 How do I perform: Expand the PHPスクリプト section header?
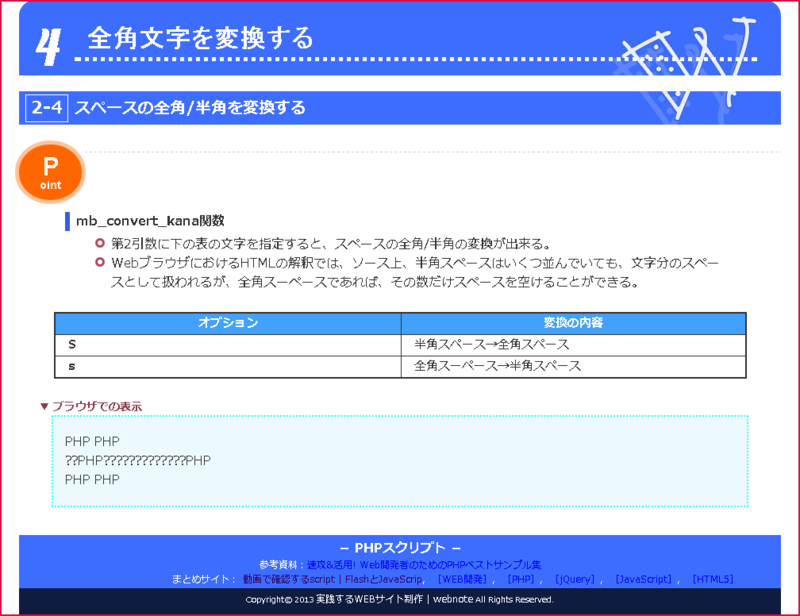398,547
